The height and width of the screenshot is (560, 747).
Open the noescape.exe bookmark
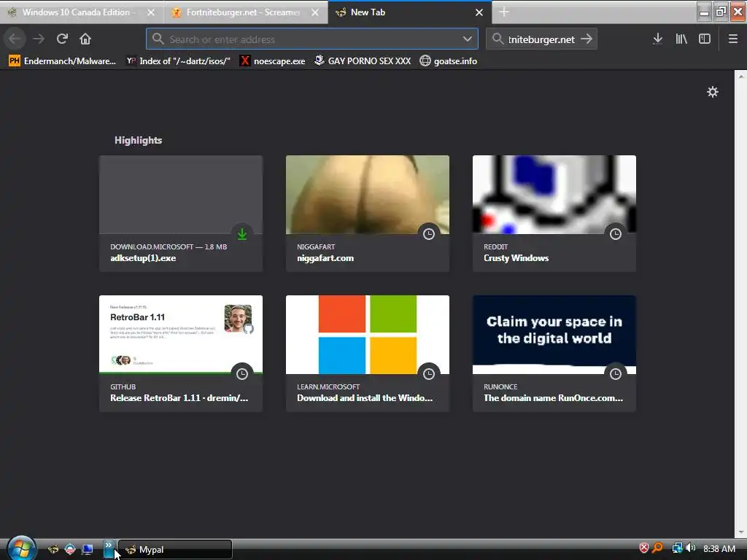click(273, 61)
